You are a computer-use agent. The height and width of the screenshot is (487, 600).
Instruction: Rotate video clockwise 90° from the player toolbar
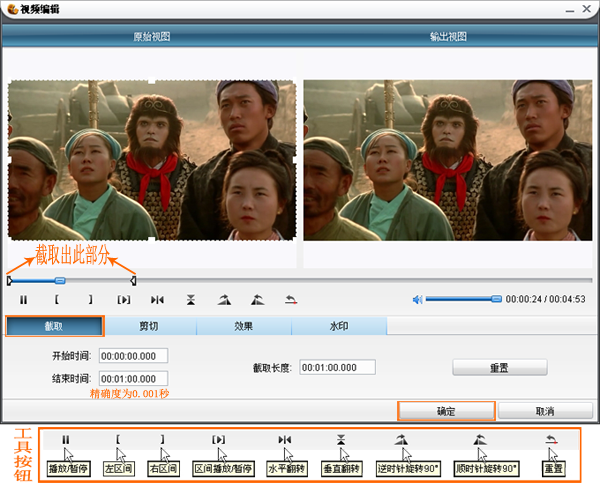(x=258, y=300)
